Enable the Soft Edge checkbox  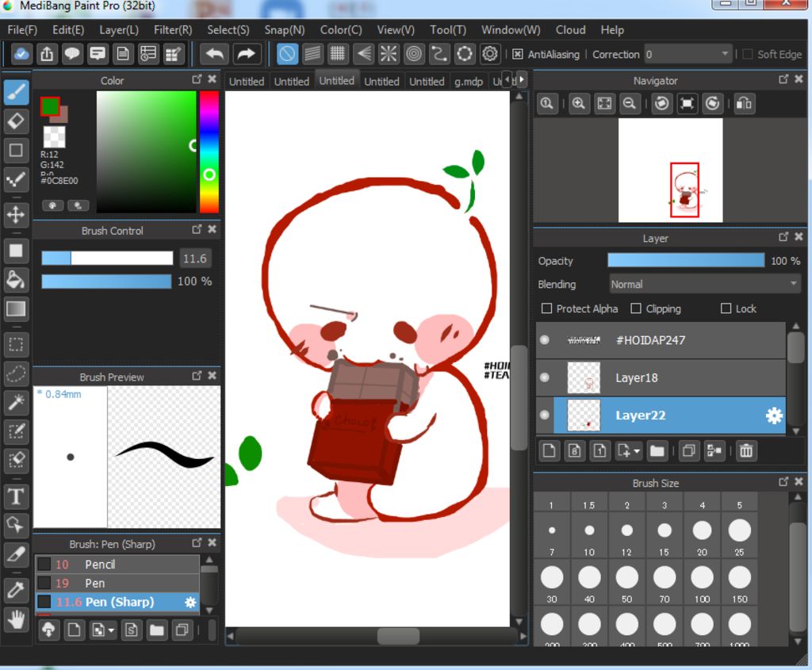747,55
